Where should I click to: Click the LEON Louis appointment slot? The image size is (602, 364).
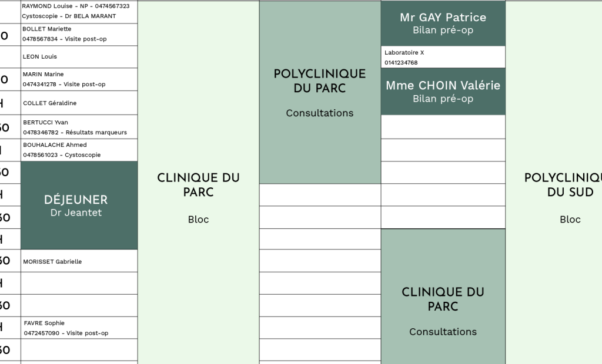click(x=79, y=57)
